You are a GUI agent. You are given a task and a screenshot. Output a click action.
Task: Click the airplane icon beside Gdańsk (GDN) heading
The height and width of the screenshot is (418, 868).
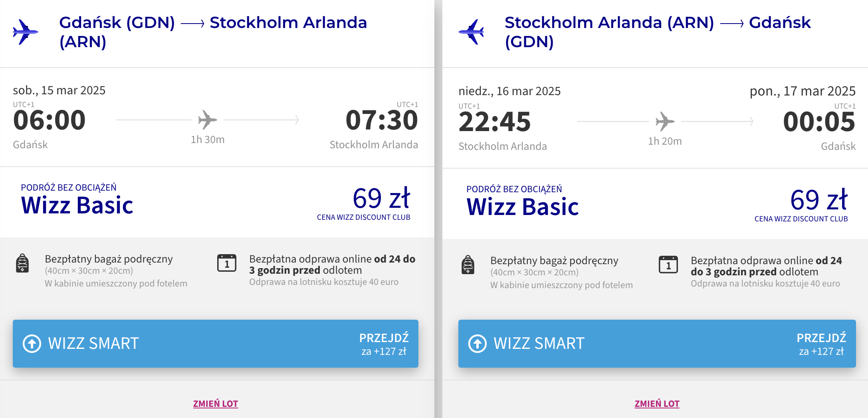pyautogui.click(x=26, y=32)
